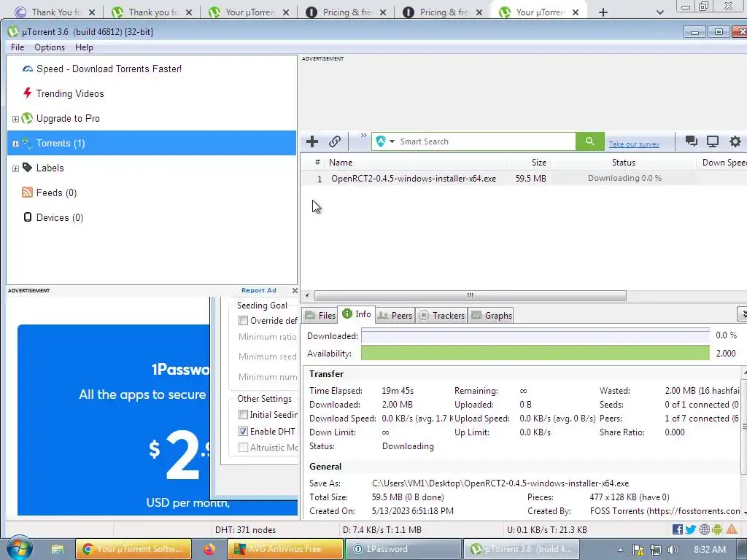Click the Trending Videos lightning icon

tap(28, 93)
